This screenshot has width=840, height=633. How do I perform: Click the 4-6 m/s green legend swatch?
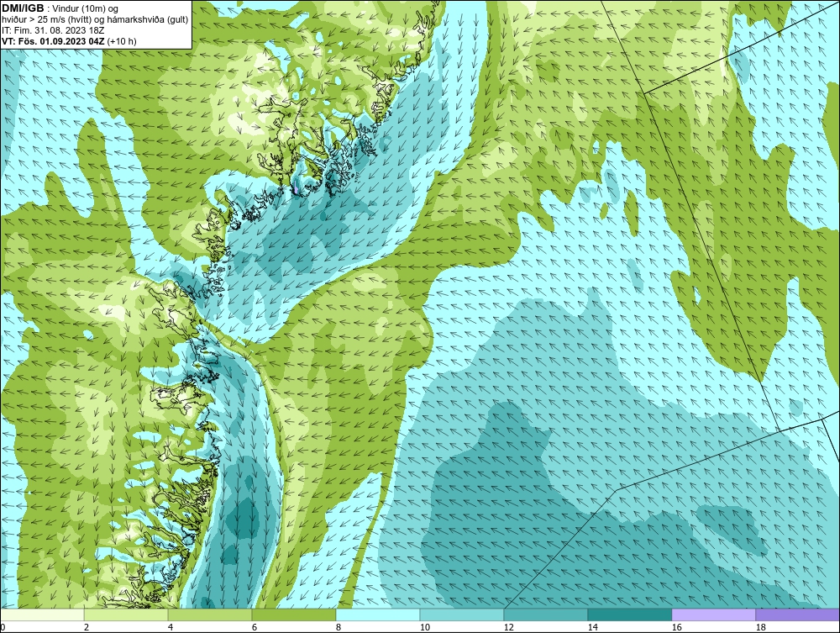pos(210,615)
